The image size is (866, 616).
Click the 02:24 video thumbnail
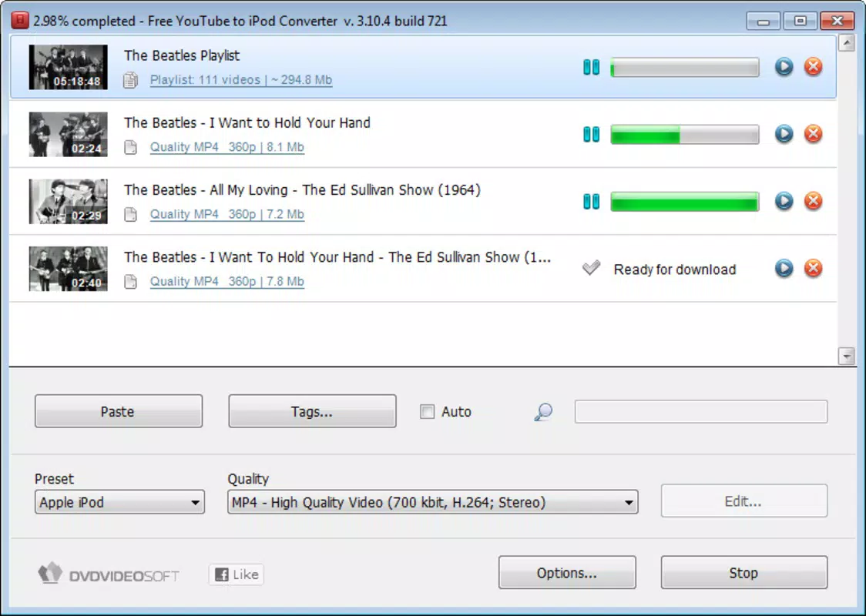pos(69,135)
